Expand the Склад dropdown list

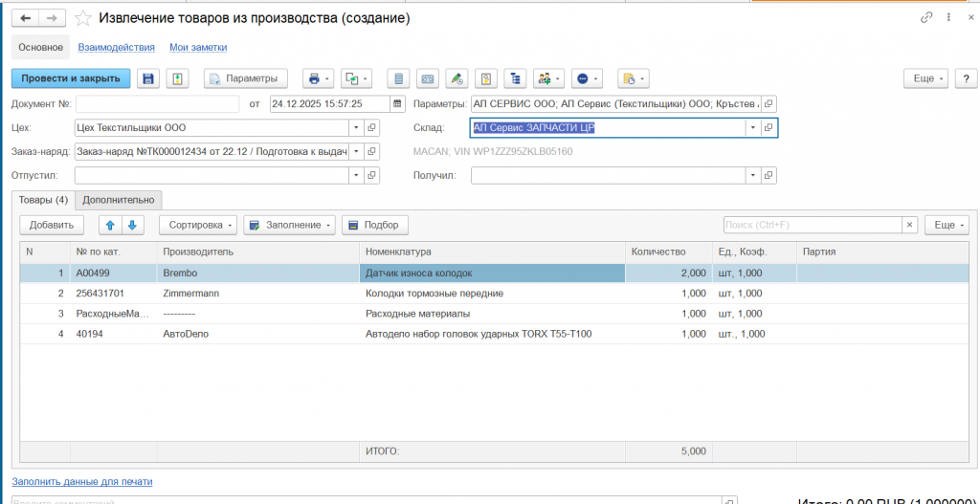click(752, 127)
